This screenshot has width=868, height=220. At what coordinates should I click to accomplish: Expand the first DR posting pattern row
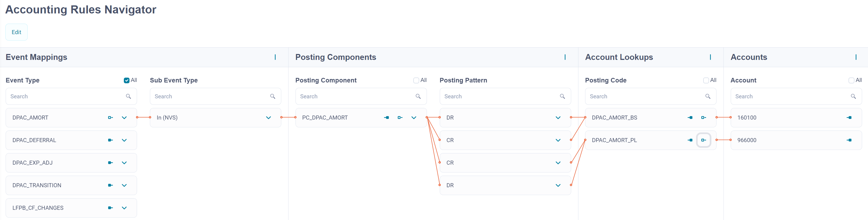(x=558, y=118)
